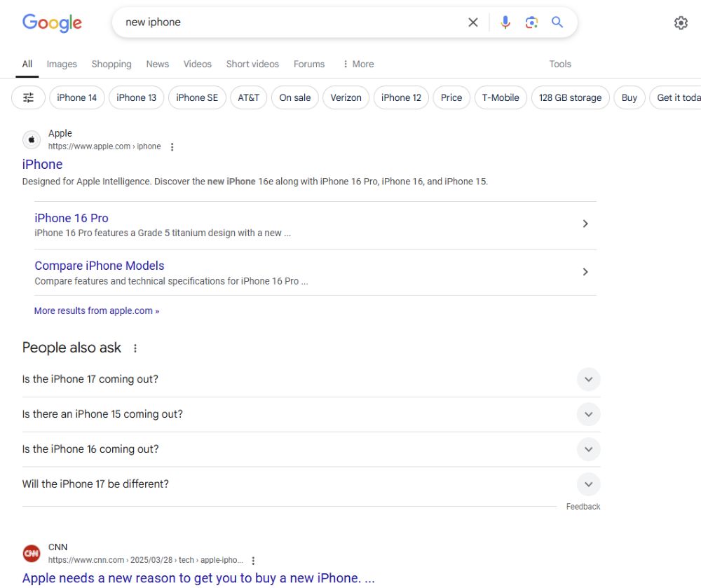Switch to the News tab
Viewport: 701px width, 588px height.
click(x=157, y=64)
